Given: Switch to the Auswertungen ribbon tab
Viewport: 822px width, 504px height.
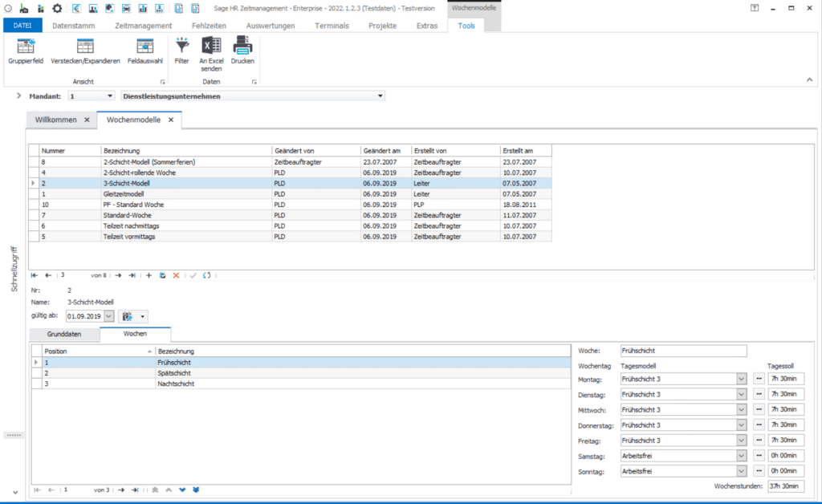Looking at the screenshot, I should click(271, 26).
